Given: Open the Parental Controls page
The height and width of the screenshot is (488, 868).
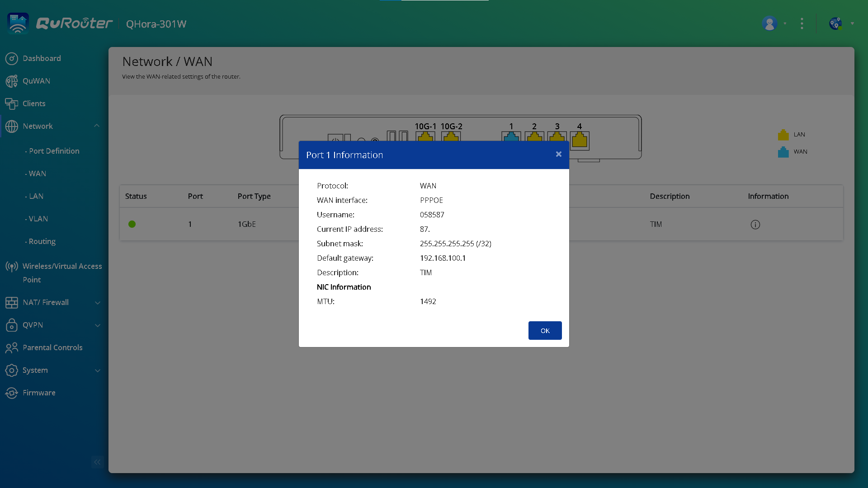Looking at the screenshot, I should tap(52, 347).
